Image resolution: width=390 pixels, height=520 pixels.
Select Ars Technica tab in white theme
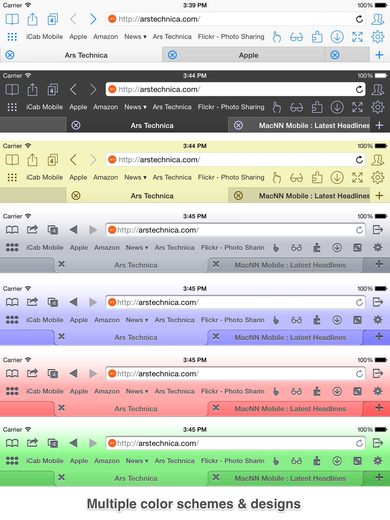tap(81, 55)
